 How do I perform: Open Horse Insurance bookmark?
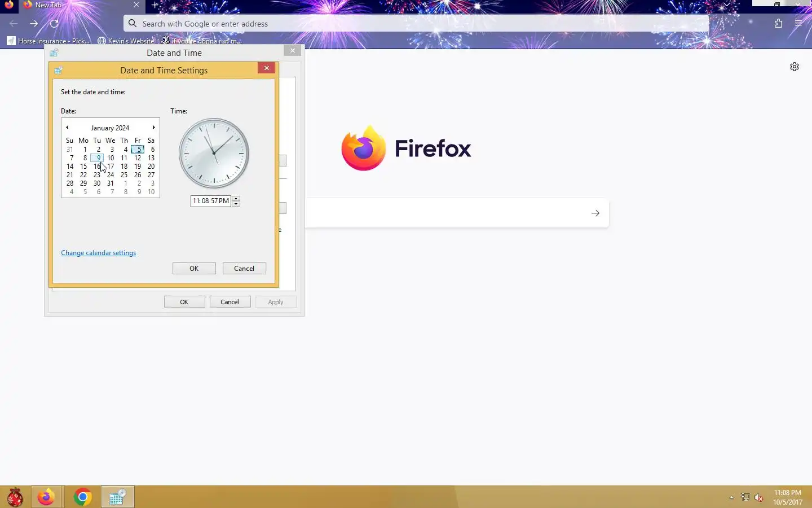(x=48, y=41)
